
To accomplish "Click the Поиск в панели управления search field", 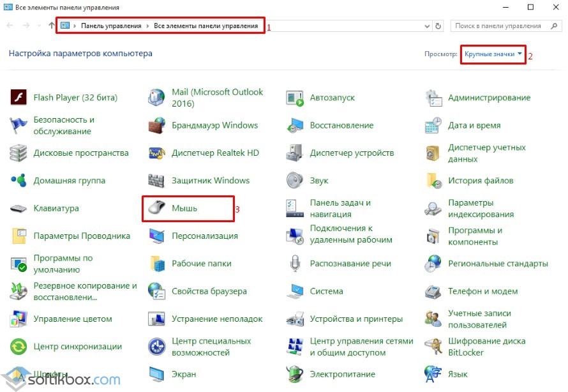I will 498,26.
